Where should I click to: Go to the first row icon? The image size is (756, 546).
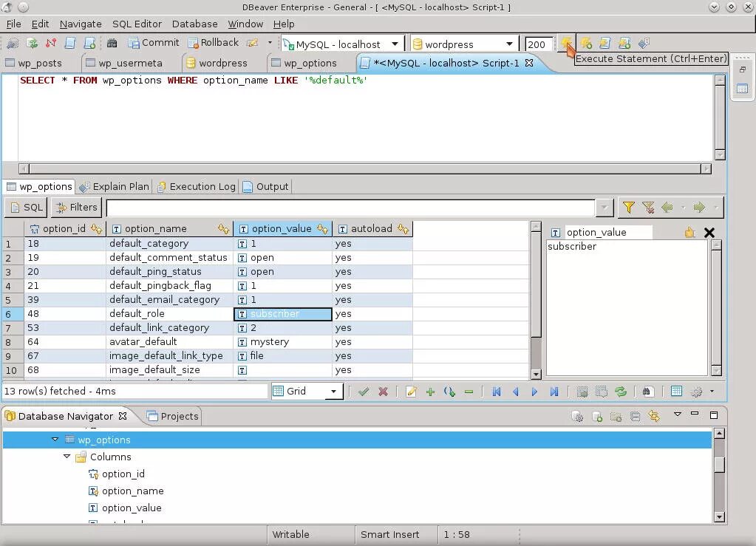click(x=497, y=392)
